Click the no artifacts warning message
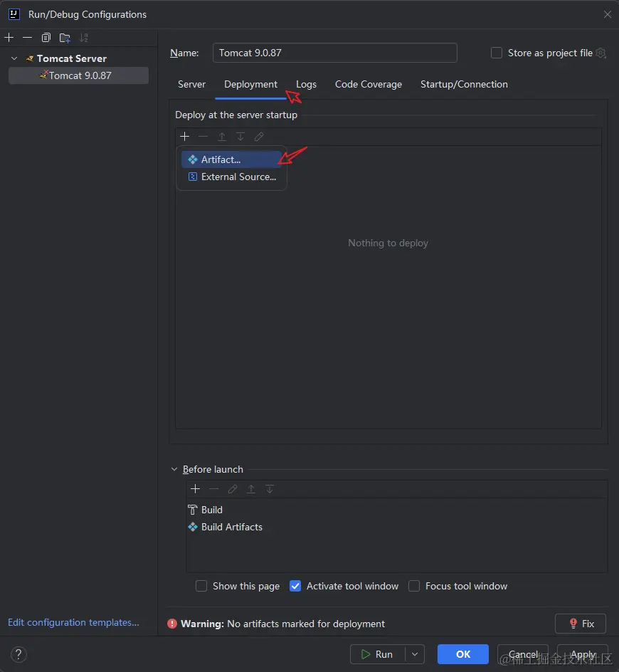The height and width of the screenshot is (672, 619). [x=282, y=624]
